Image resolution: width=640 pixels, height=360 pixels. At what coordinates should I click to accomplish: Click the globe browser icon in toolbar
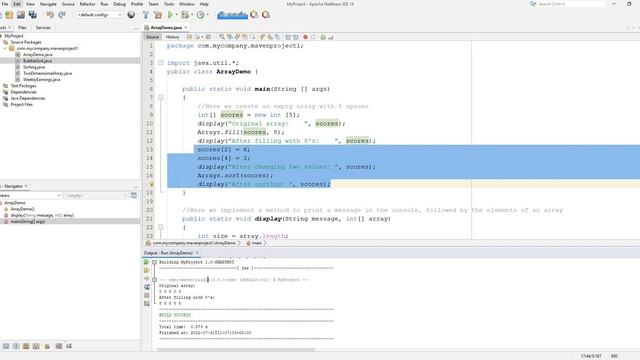click(131, 15)
